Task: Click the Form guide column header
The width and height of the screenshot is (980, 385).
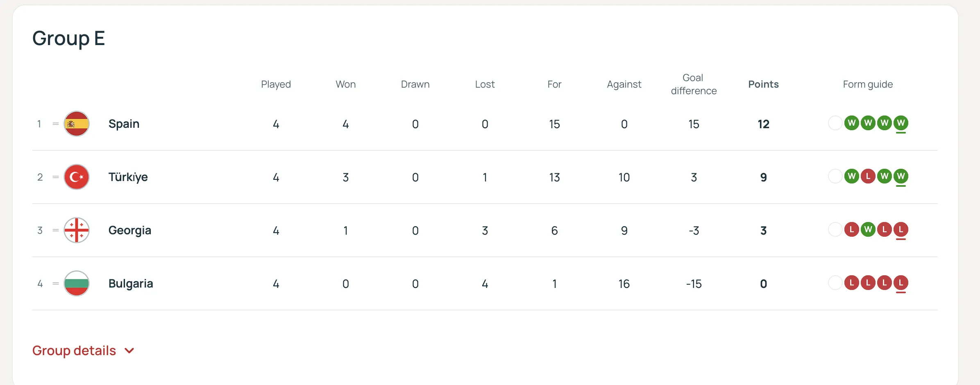Action: [x=868, y=84]
